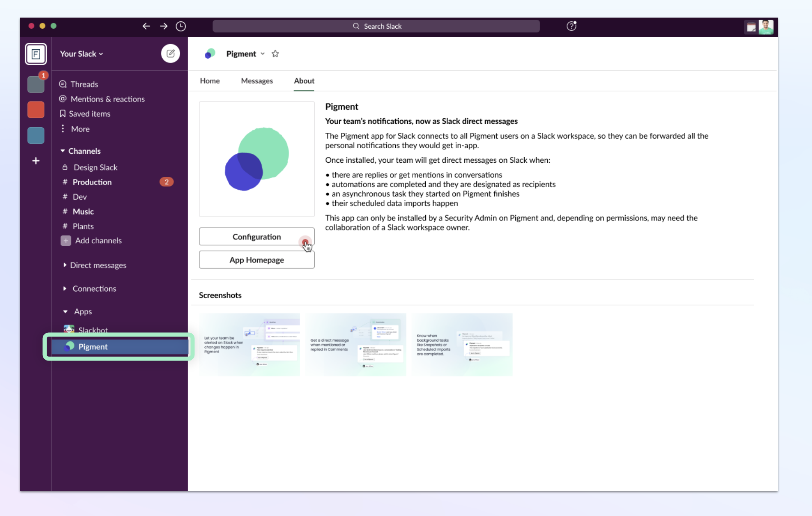The height and width of the screenshot is (516, 812).
Task: Click the Slackbot app icon
Action: coord(69,329)
